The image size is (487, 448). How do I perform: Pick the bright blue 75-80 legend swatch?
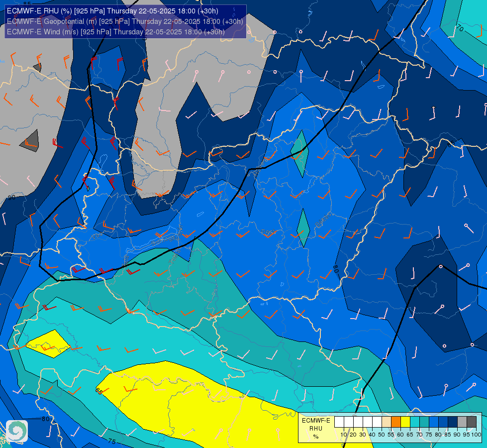[434, 422]
